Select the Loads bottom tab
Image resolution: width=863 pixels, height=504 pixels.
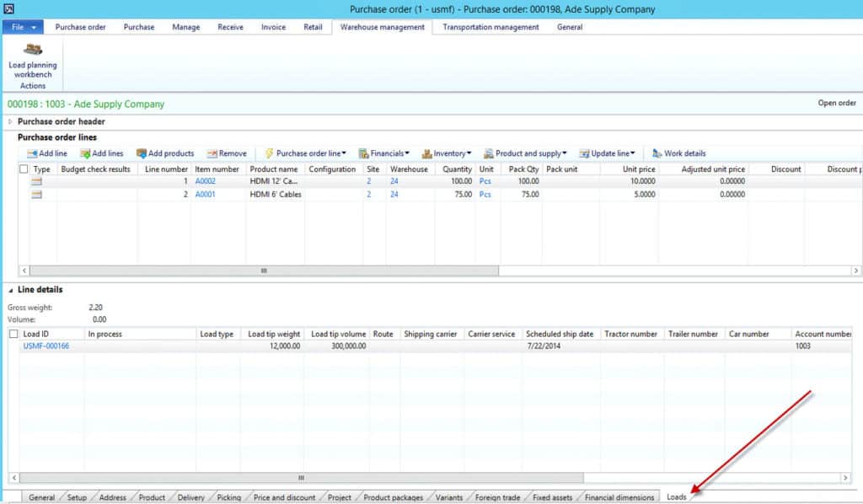point(677,497)
